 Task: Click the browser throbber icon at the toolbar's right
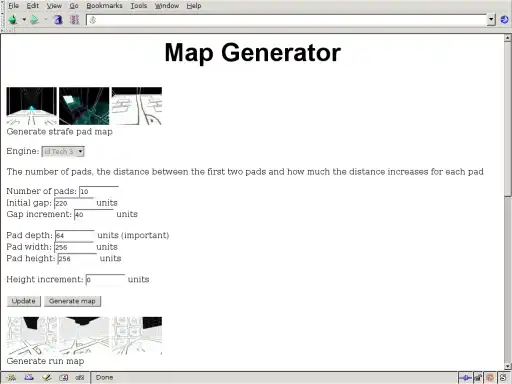[504, 20]
